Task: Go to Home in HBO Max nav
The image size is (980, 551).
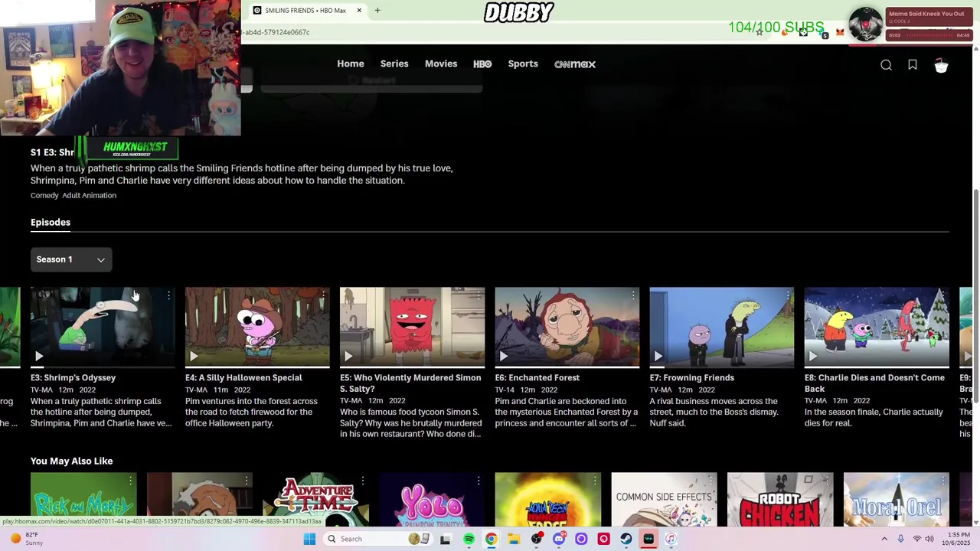Action: pyautogui.click(x=351, y=64)
